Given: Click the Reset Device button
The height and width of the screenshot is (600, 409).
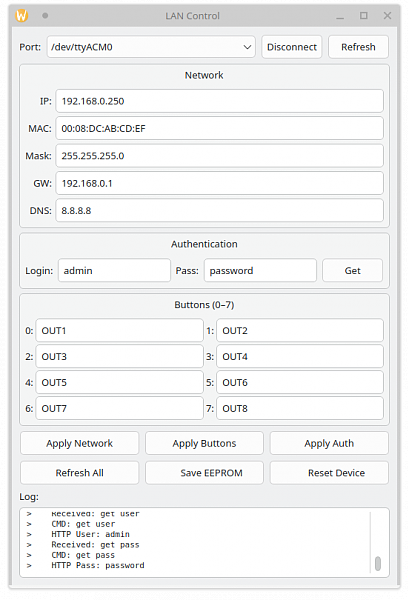Looking at the screenshot, I should [329, 473].
